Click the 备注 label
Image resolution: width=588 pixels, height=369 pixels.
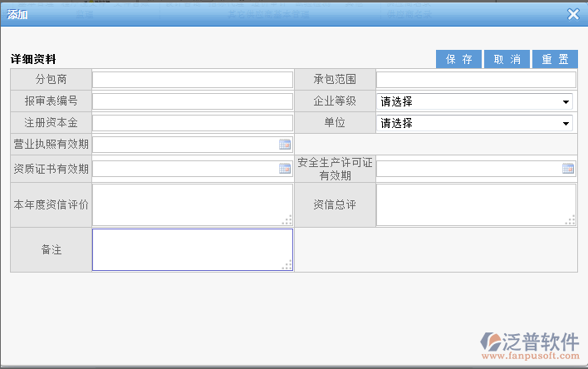click(51, 249)
